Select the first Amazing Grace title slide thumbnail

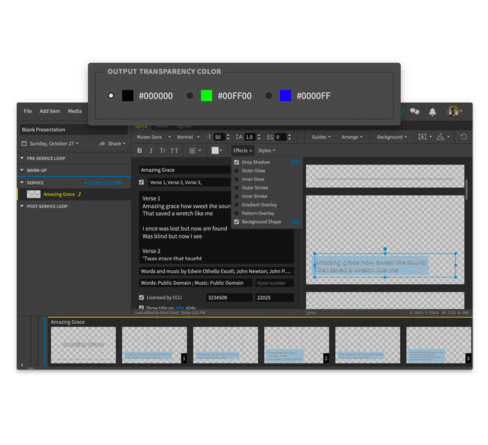[83, 345]
